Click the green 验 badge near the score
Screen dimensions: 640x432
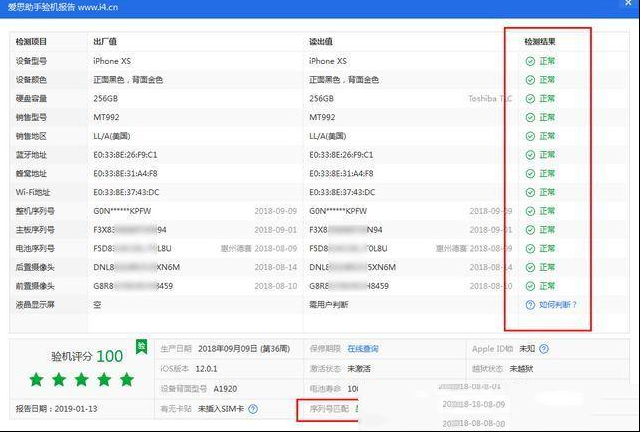click(x=141, y=347)
